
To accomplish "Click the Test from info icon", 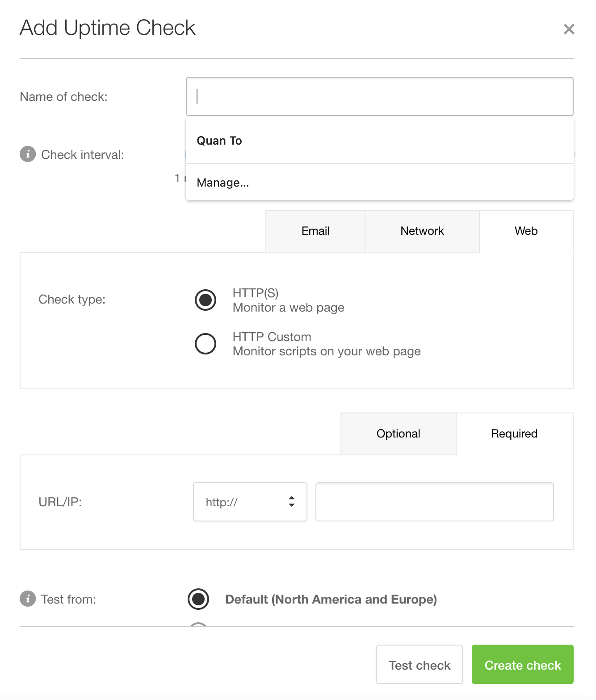I will point(28,599).
